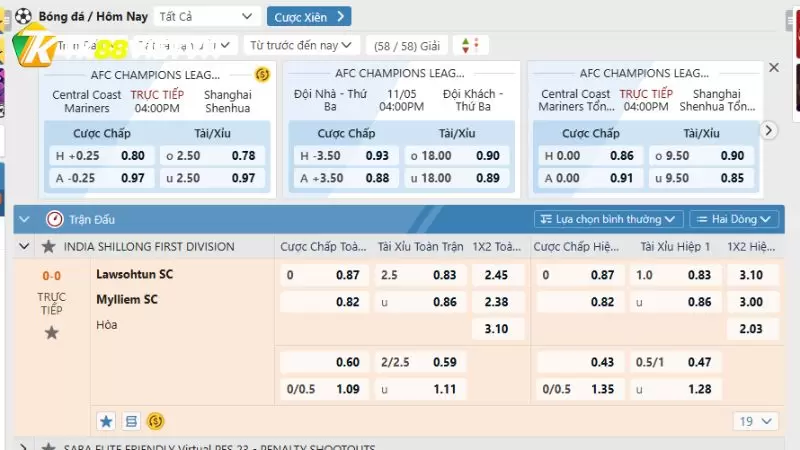800x450 pixels.
Task: Click gold coin cashout icon below match
Action: pos(156,421)
